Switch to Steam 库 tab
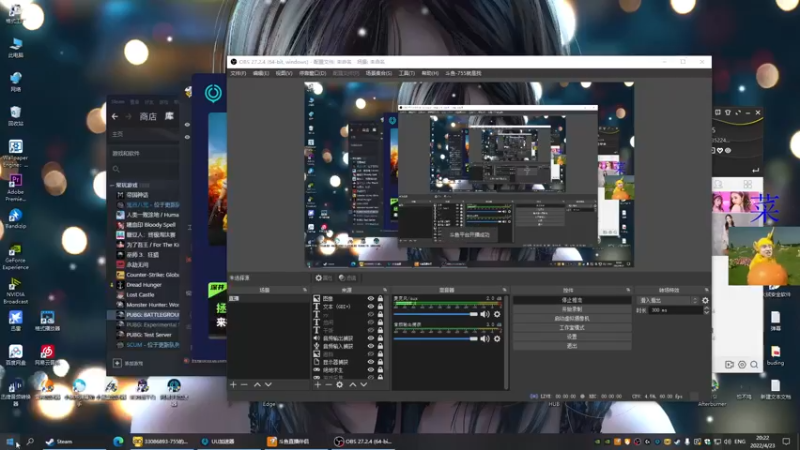Viewport: 800px width, 450px height. point(169,116)
